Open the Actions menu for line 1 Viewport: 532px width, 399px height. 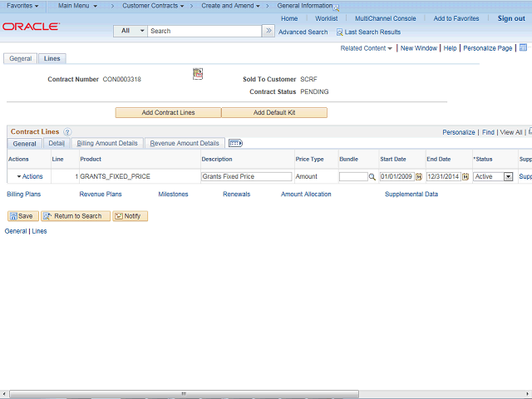30,176
